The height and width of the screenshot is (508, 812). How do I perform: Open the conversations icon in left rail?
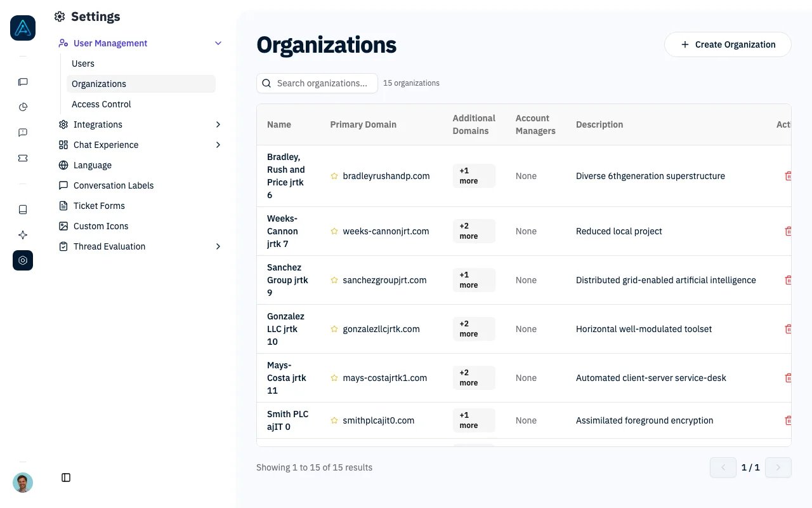[23, 82]
